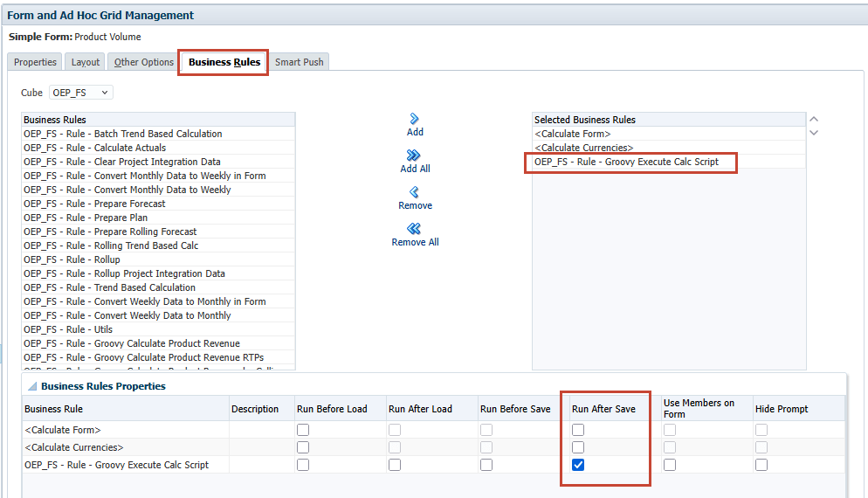Select rule OEP_FS - Rule - Groovy Calculate Product Revenue

(x=158, y=343)
